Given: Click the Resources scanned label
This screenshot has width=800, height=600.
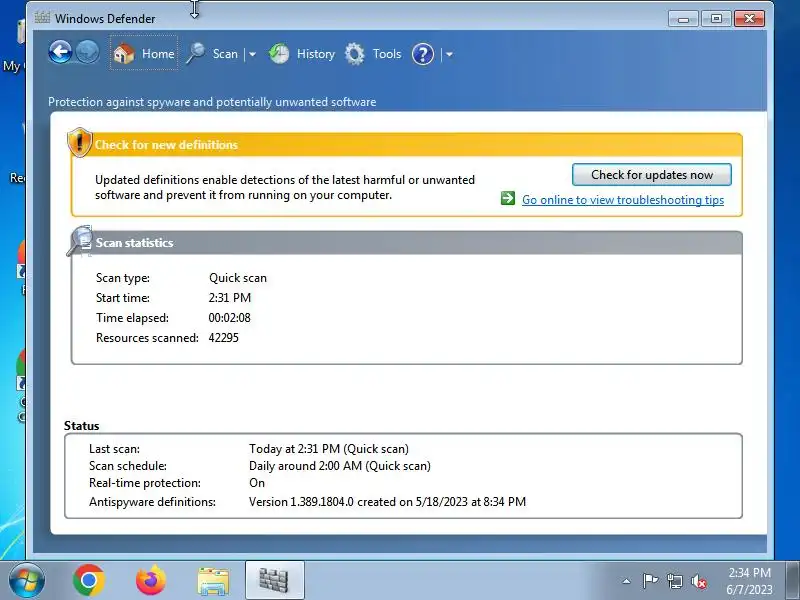Looking at the screenshot, I should click(147, 338).
